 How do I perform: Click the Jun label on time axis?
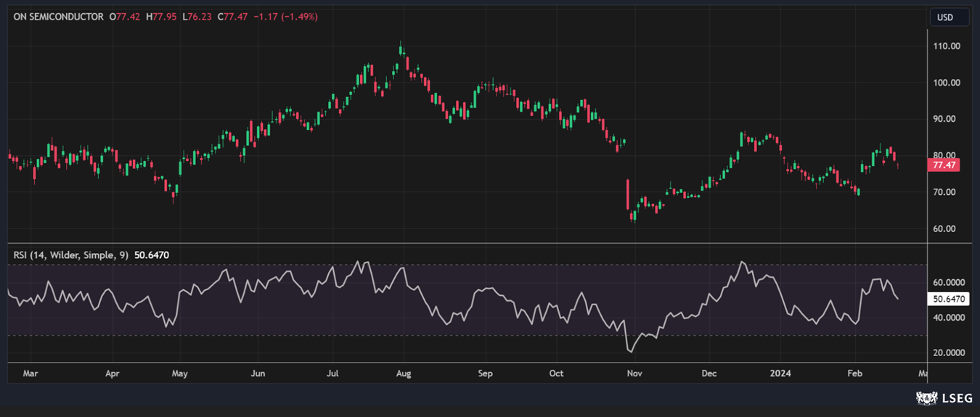[258, 374]
